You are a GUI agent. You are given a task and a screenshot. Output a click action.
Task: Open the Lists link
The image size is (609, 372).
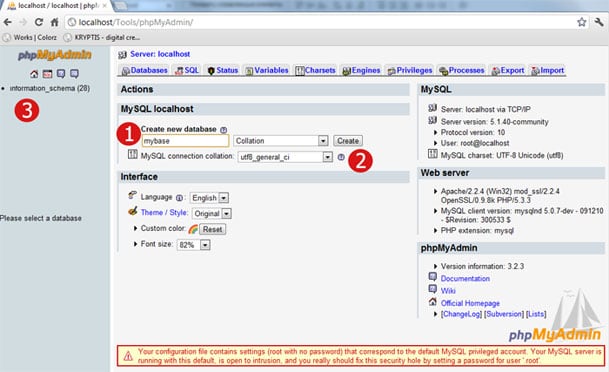(536, 314)
